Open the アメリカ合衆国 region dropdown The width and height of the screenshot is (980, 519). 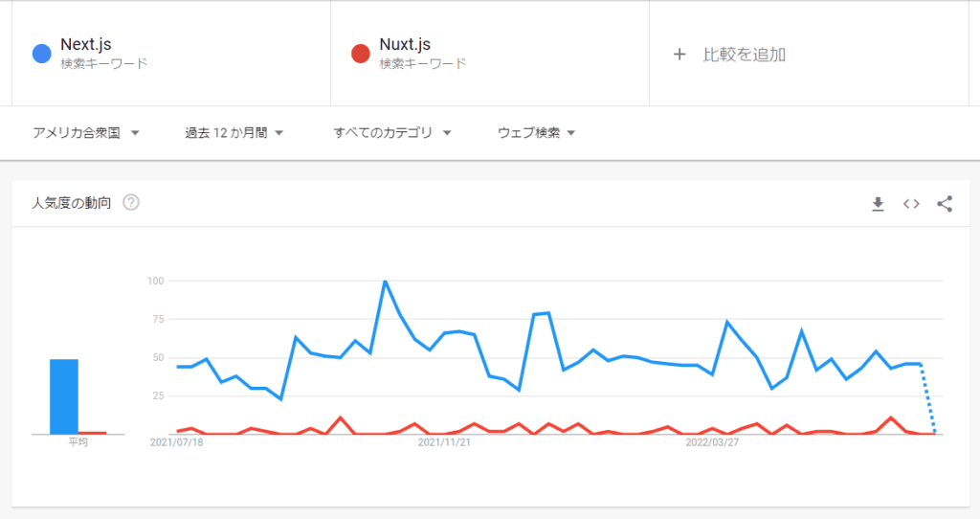point(86,133)
